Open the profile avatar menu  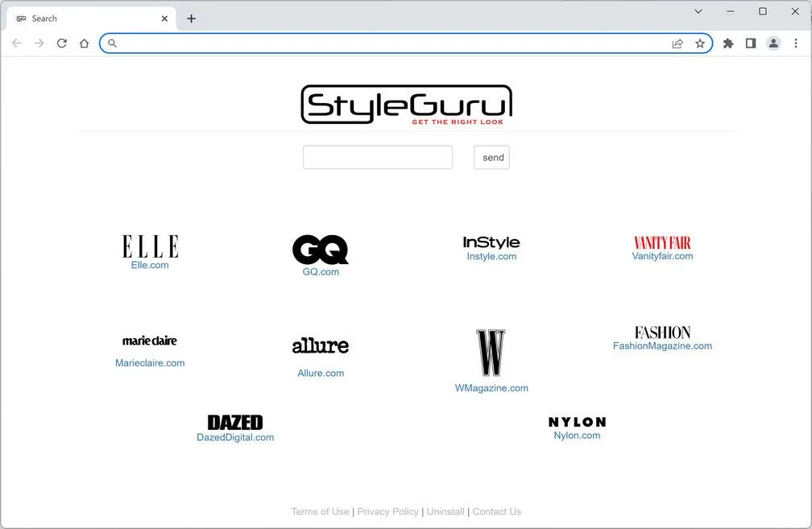773,43
